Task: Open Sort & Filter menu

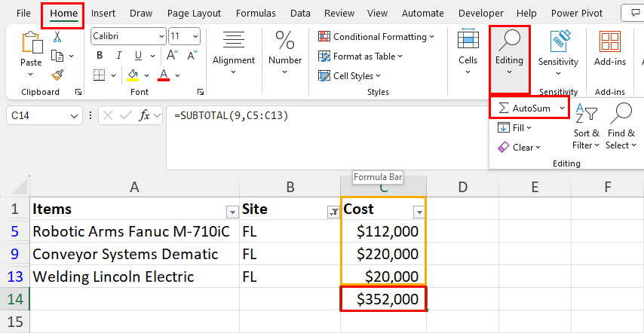Action: pyautogui.click(x=586, y=127)
